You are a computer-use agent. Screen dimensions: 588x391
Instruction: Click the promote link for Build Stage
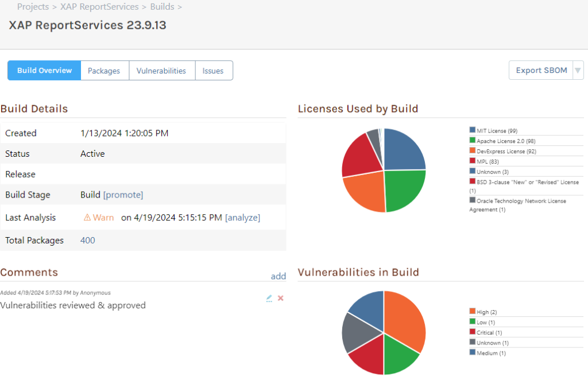pos(123,195)
